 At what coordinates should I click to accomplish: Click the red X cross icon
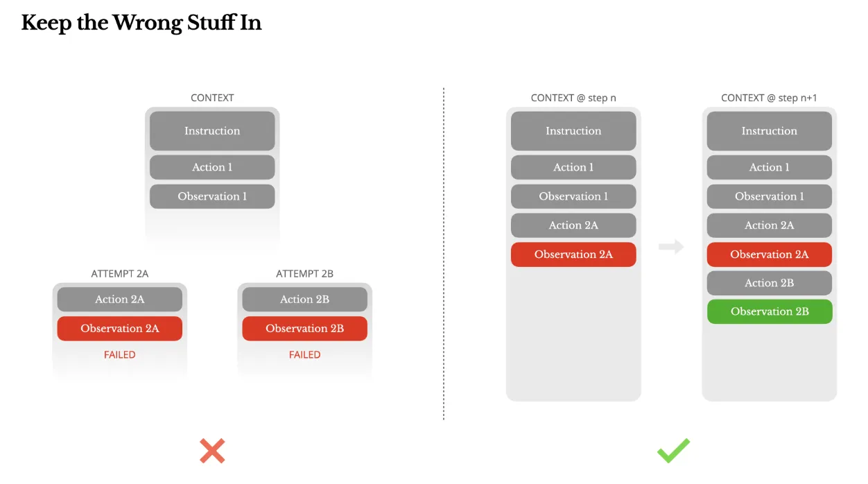click(x=212, y=451)
